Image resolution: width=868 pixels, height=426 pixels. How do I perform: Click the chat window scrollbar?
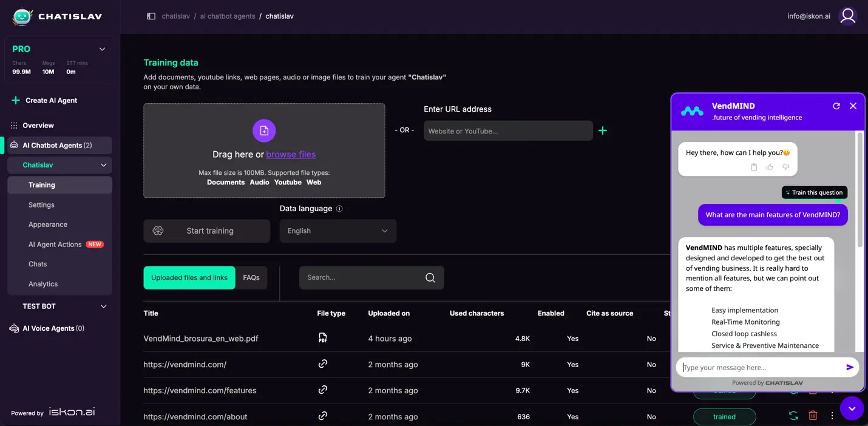click(x=860, y=189)
